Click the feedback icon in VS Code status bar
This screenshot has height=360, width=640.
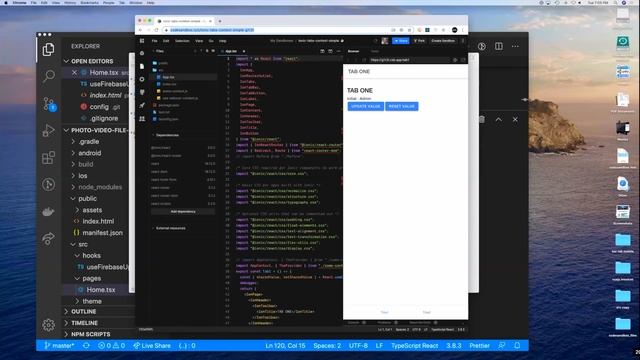tap(502, 345)
